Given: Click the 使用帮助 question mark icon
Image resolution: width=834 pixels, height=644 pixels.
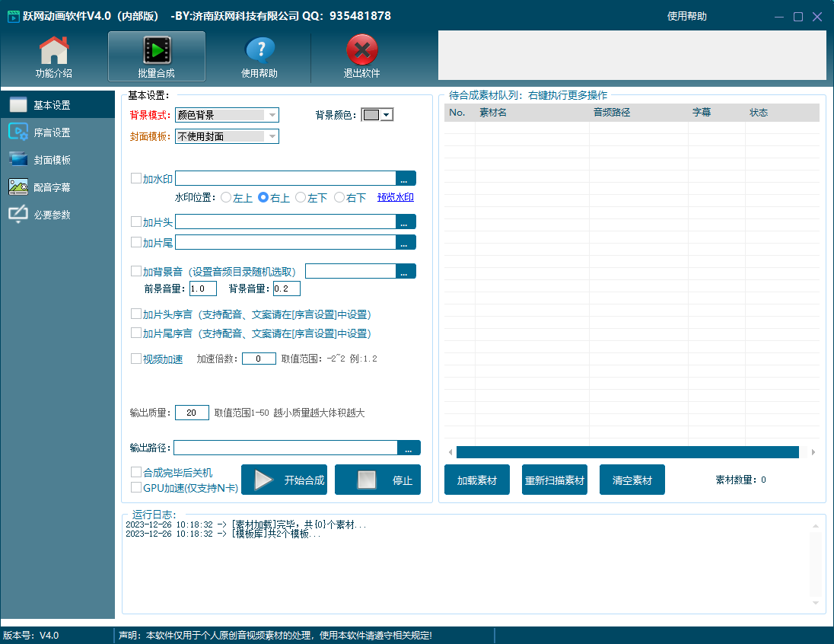Looking at the screenshot, I should pos(259,51).
